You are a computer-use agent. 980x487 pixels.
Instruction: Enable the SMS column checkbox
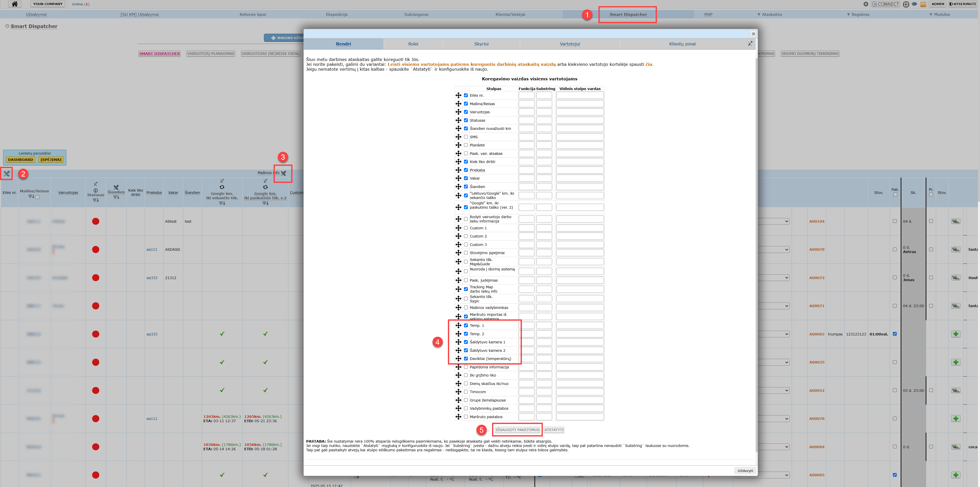tap(466, 137)
